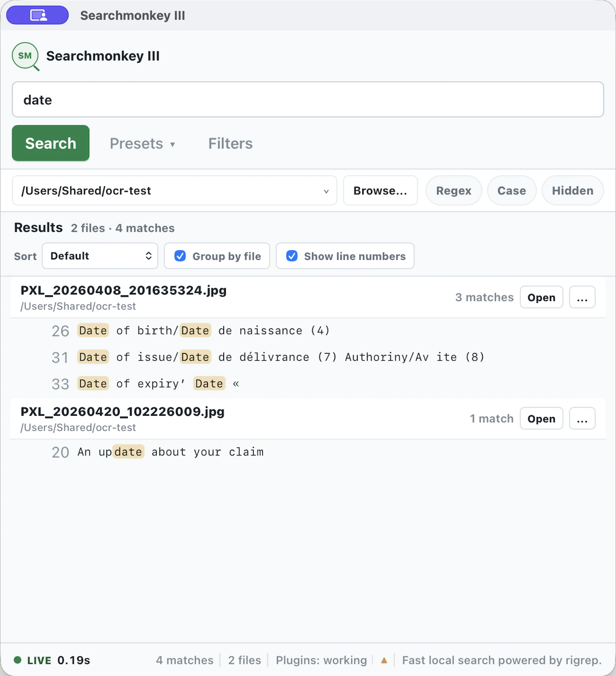Open PXL_20260420_102226009.jpg with its Open button
Viewport: 616px width, 676px height.
(x=541, y=418)
